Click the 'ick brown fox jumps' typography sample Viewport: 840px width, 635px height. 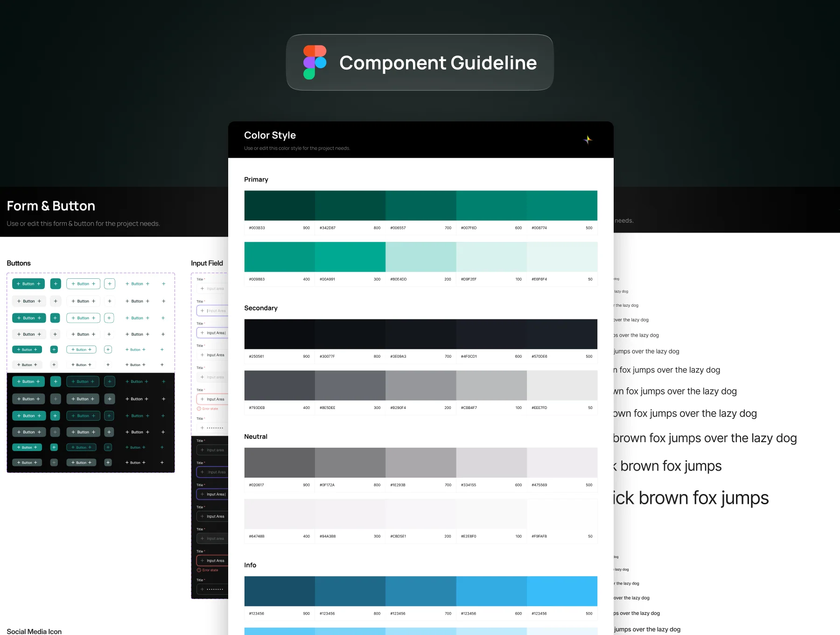point(691,498)
